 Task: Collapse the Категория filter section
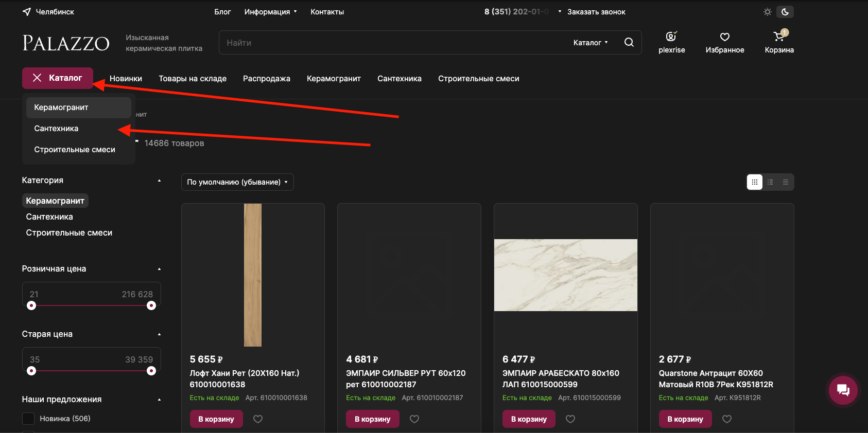click(x=159, y=181)
